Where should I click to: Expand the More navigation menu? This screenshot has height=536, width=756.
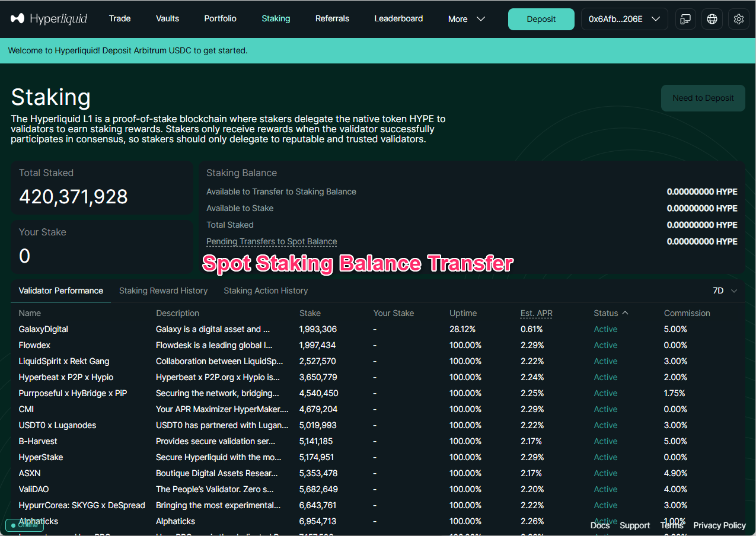tap(466, 19)
